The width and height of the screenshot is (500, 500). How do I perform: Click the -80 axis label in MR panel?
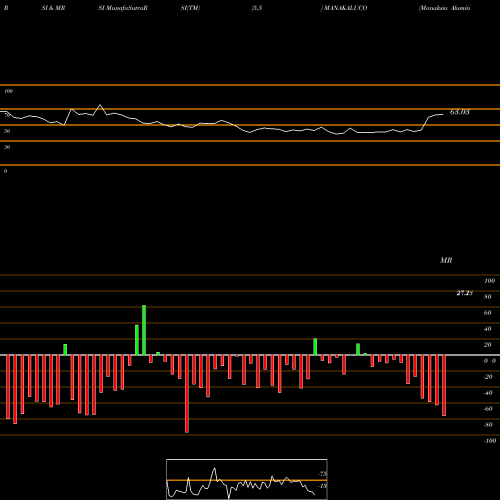click(x=488, y=425)
